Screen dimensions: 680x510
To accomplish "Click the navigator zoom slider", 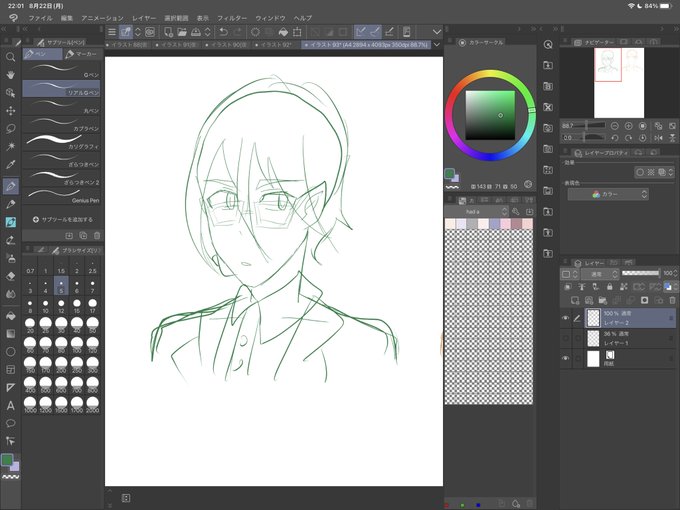I will (x=591, y=126).
